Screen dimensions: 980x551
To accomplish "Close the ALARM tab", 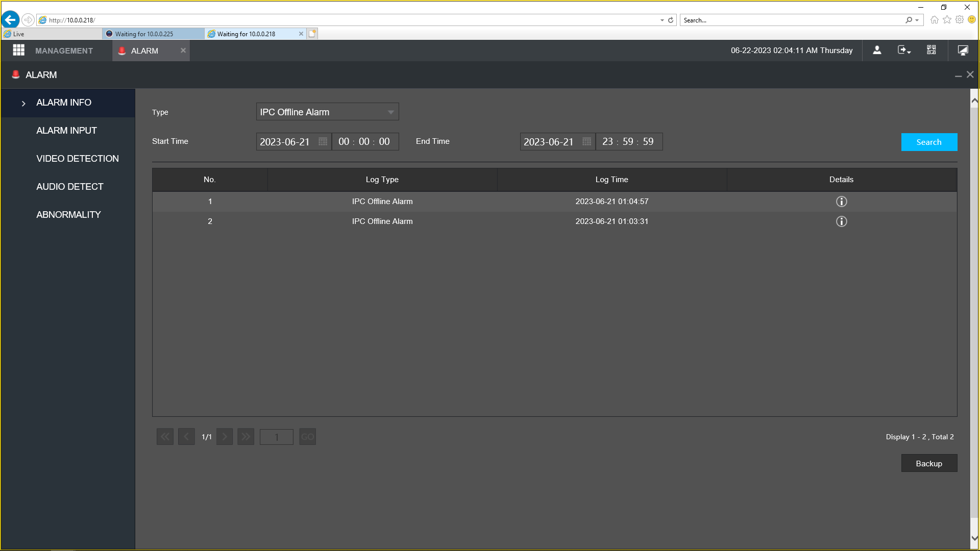I will tap(183, 50).
